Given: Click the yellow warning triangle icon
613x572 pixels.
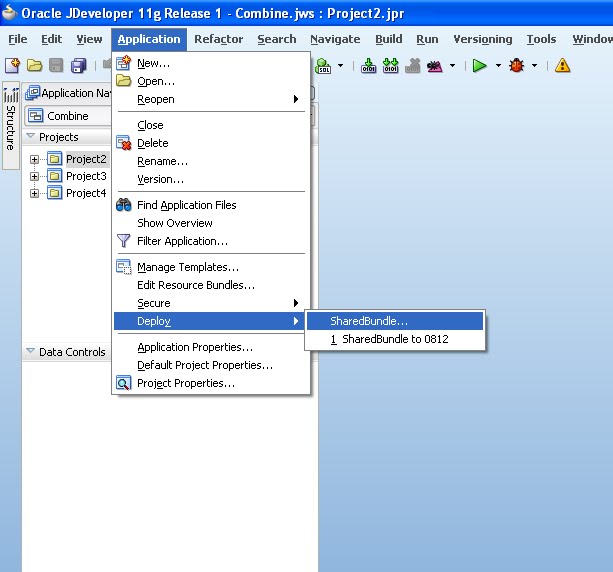Looking at the screenshot, I should [x=562, y=65].
